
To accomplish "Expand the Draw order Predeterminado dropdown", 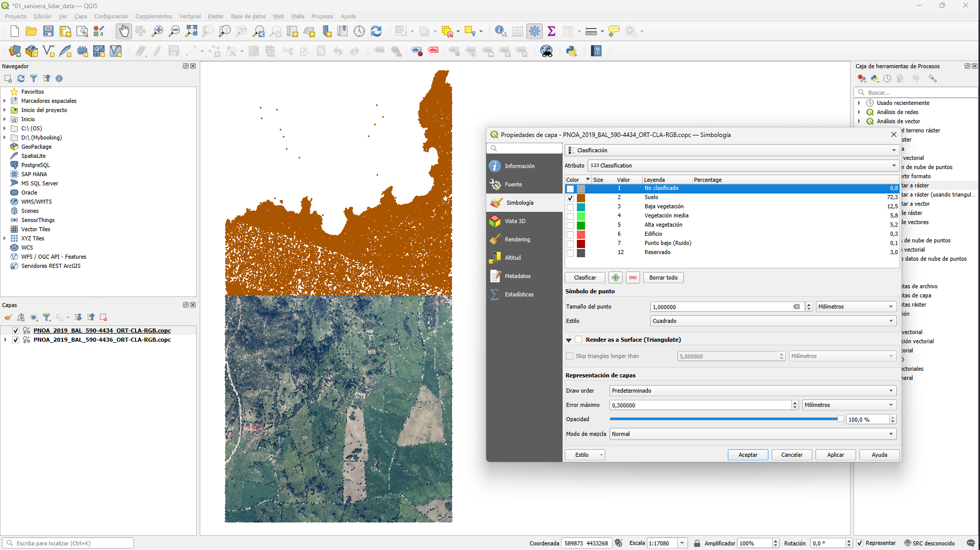I will point(752,391).
